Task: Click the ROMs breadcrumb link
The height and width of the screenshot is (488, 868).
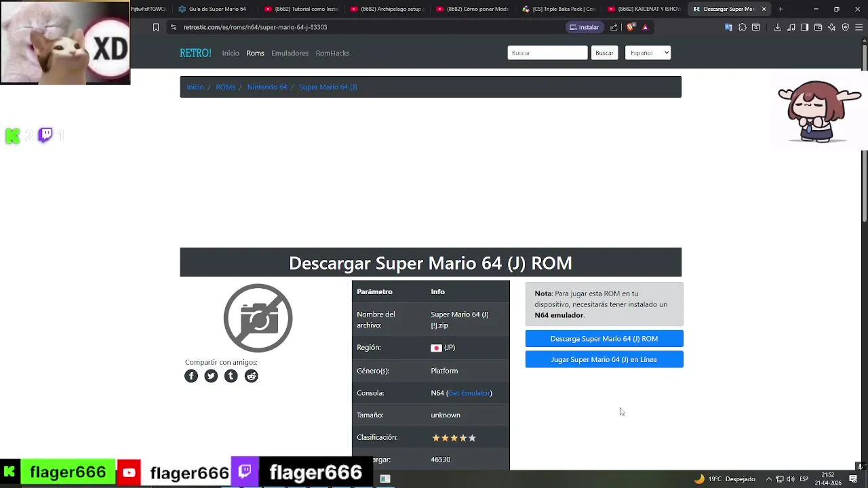Action: pyautogui.click(x=225, y=87)
